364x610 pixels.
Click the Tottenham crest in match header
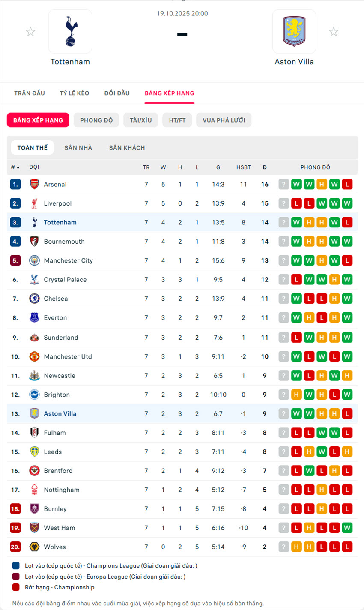[70, 31]
